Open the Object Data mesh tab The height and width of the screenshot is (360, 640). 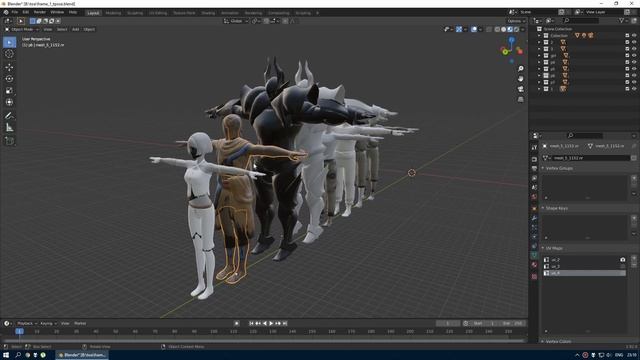point(534,255)
